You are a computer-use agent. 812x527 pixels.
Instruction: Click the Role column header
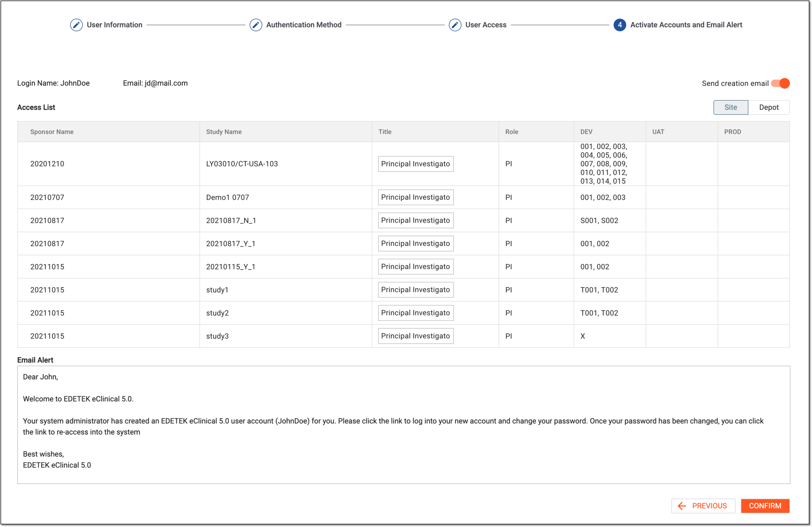(x=512, y=132)
